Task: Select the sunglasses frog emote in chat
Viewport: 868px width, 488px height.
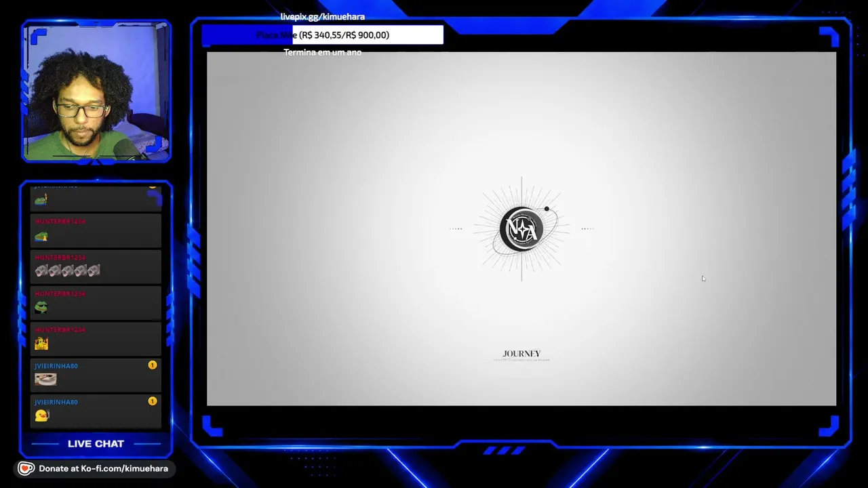Action: click(x=41, y=307)
